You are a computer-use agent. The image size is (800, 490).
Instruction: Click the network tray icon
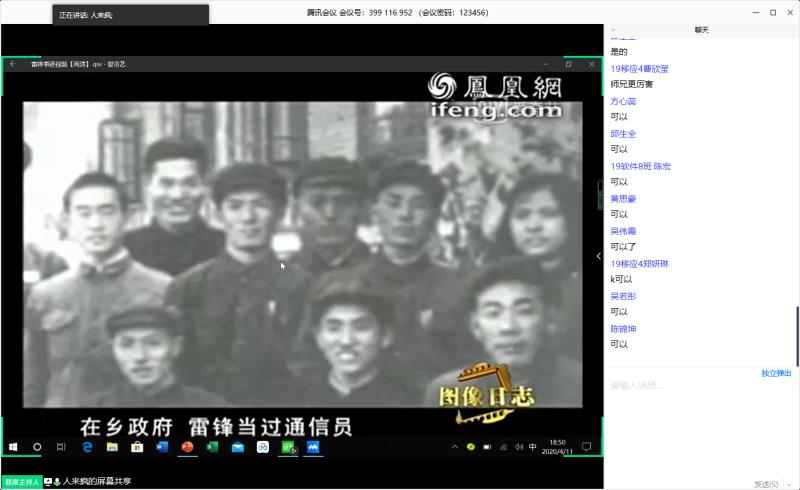(504, 447)
